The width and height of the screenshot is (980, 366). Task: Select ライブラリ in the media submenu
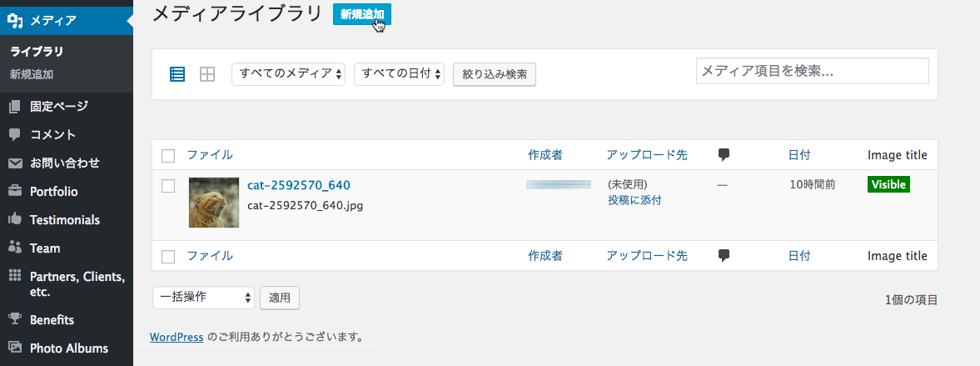(x=37, y=51)
